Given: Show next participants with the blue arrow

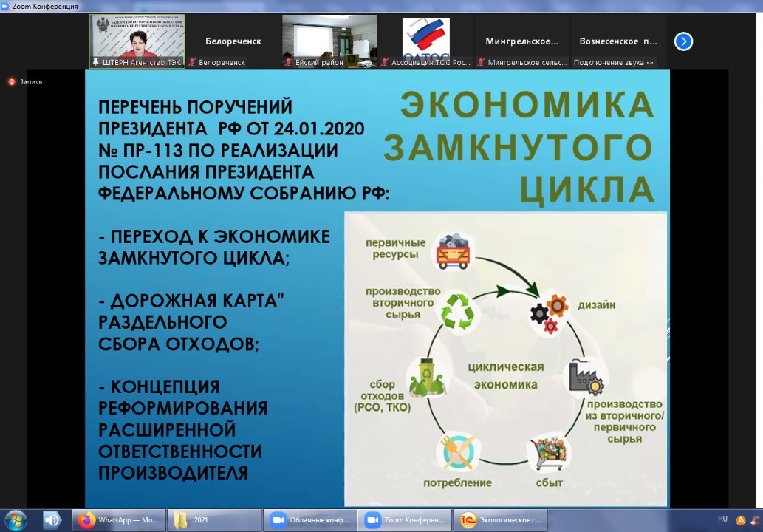Looking at the screenshot, I should point(683,41).
